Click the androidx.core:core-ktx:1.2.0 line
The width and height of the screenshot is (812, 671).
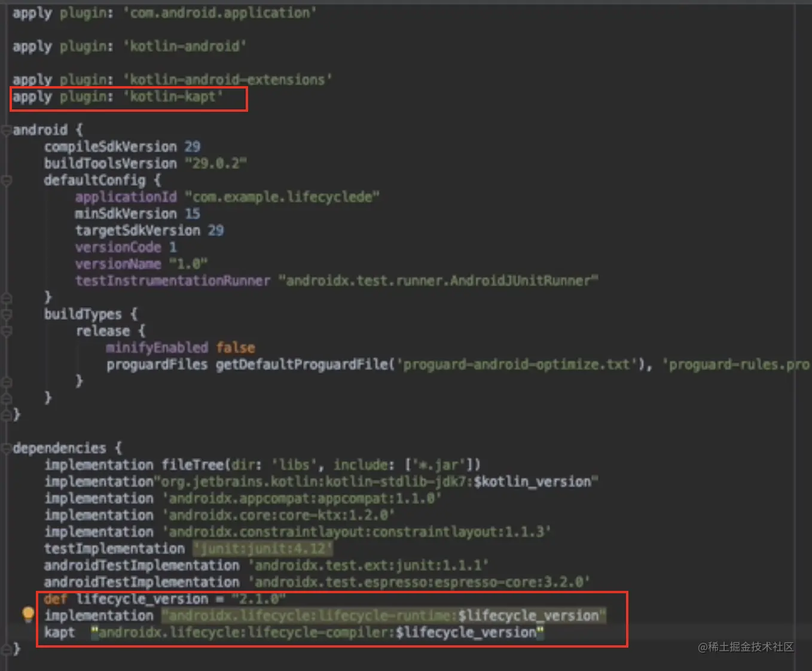[x=219, y=515]
